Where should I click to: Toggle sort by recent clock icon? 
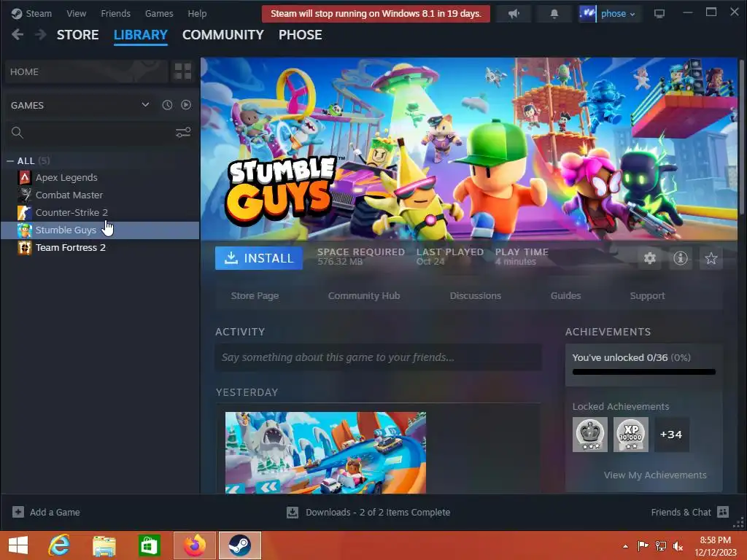tap(167, 105)
